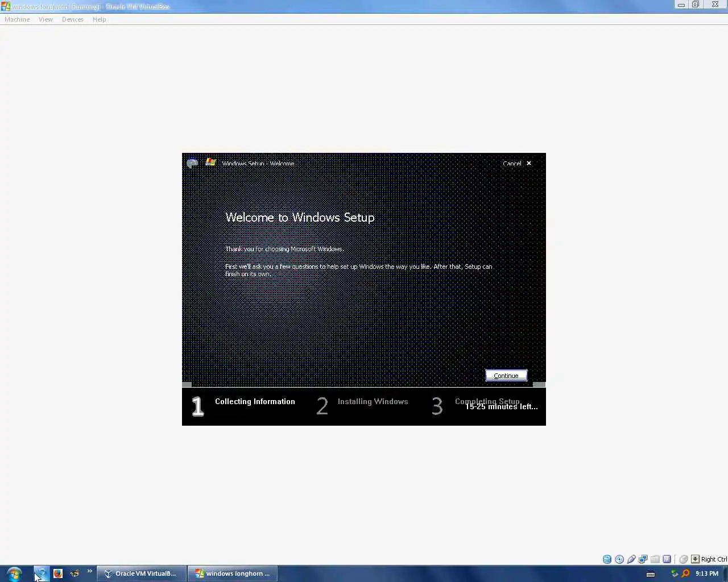Select step 2 Installing Windows
728x582 pixels.
(x=362, y=406)
